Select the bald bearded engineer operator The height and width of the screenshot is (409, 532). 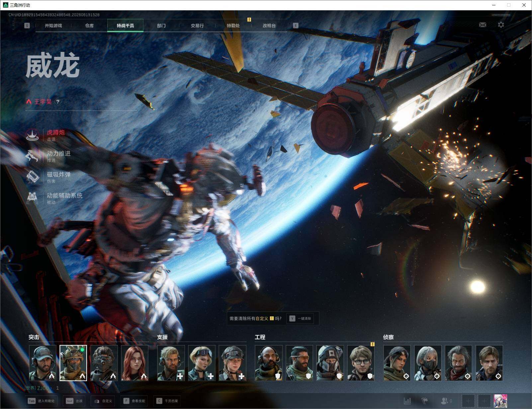click(x=269, y=363)
